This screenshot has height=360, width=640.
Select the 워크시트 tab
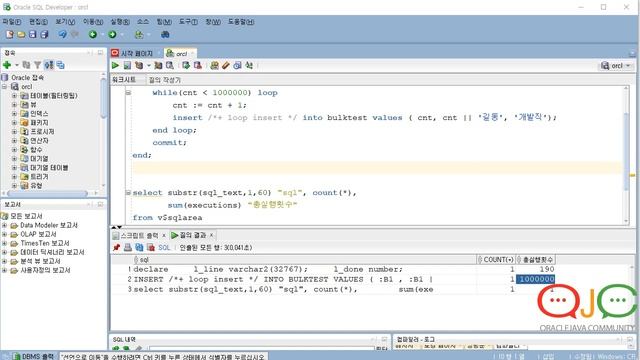pyautogui.click(x=124, y=80)
